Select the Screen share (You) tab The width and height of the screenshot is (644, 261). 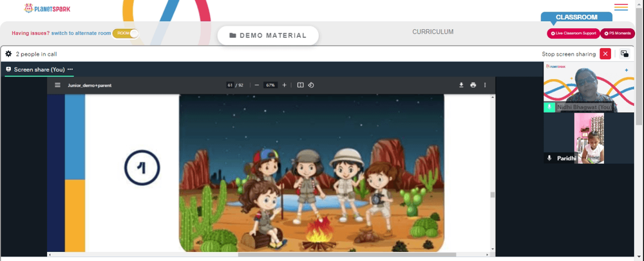(x=39, y=69)
